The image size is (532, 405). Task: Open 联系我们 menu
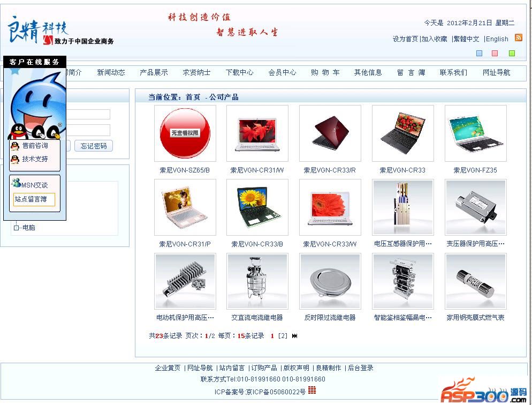click(x=454, y=73)
